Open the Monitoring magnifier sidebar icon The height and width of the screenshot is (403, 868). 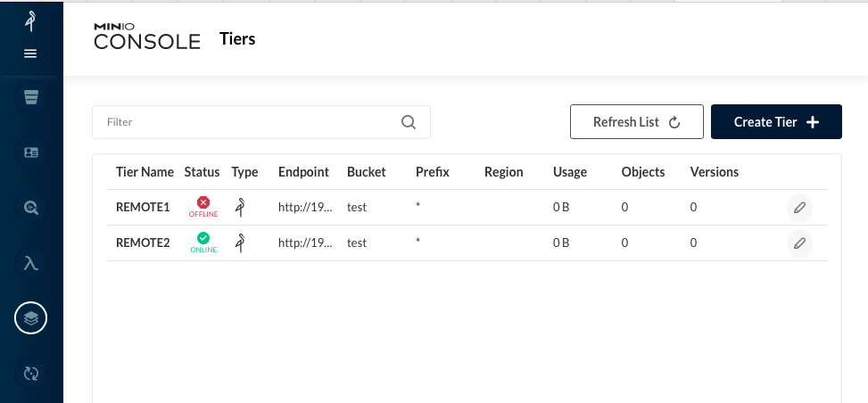coord(31,208)
